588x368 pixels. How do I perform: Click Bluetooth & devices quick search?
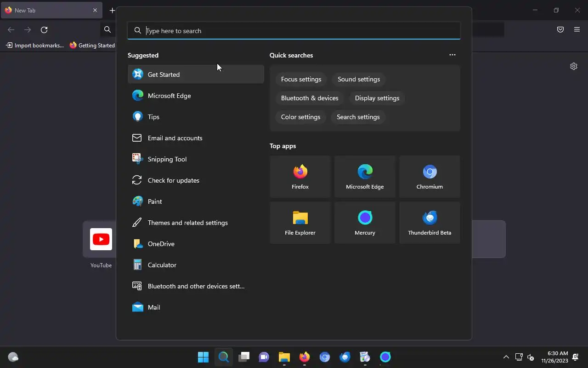pyautogui.click(x=310, y=98)
